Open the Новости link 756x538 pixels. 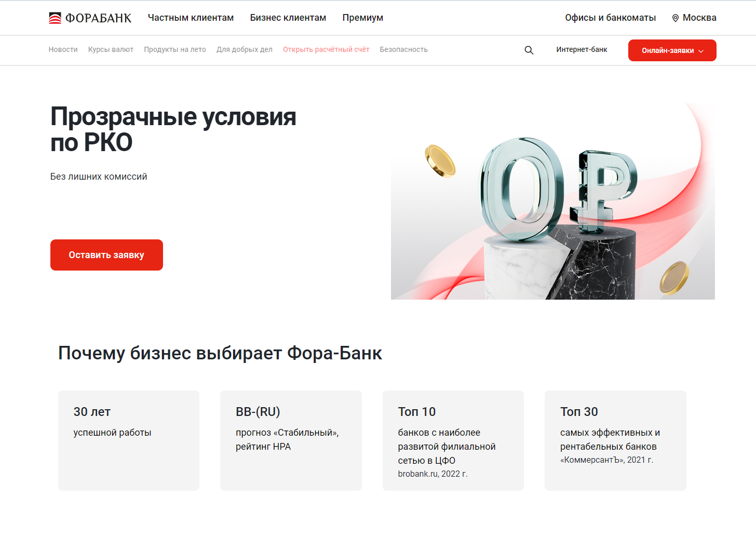click(63, 49)
